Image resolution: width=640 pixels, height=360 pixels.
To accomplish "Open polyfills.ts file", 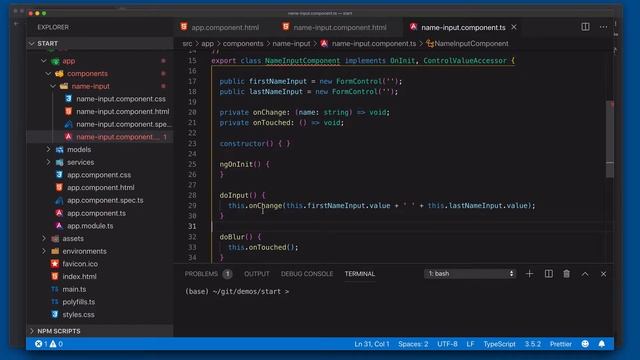I will coord(78,302).
